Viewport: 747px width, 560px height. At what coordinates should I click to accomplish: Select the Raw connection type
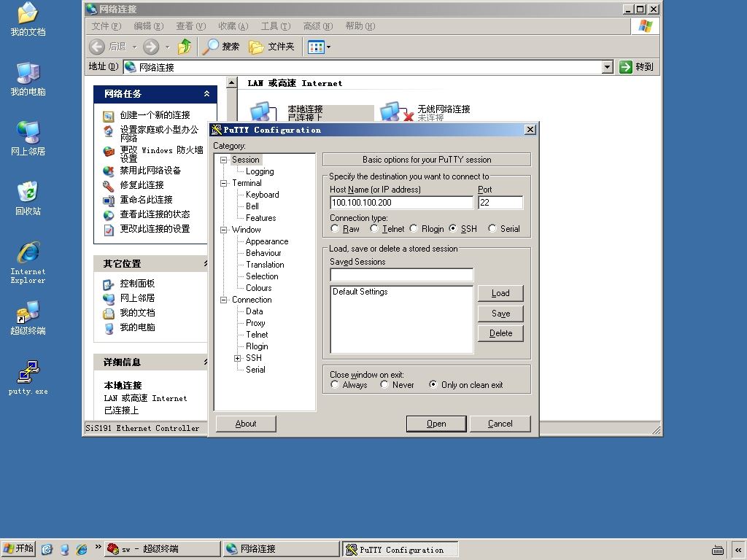(x=334, y=228)
